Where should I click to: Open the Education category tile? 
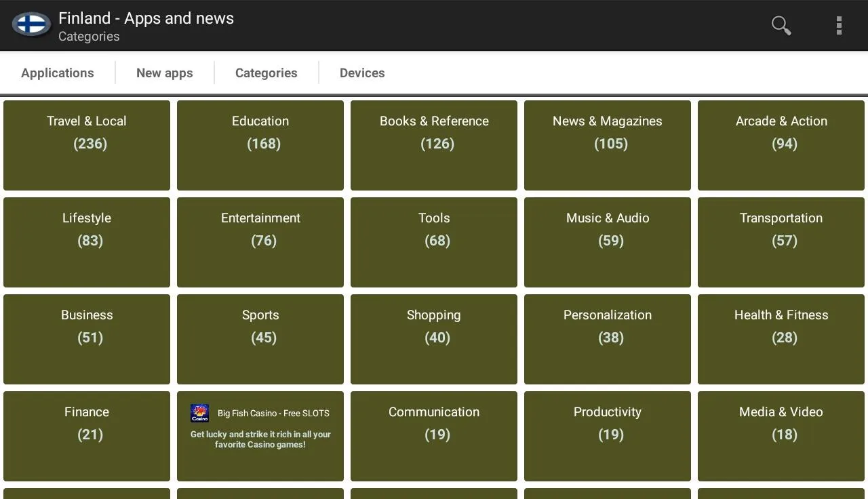260,145
